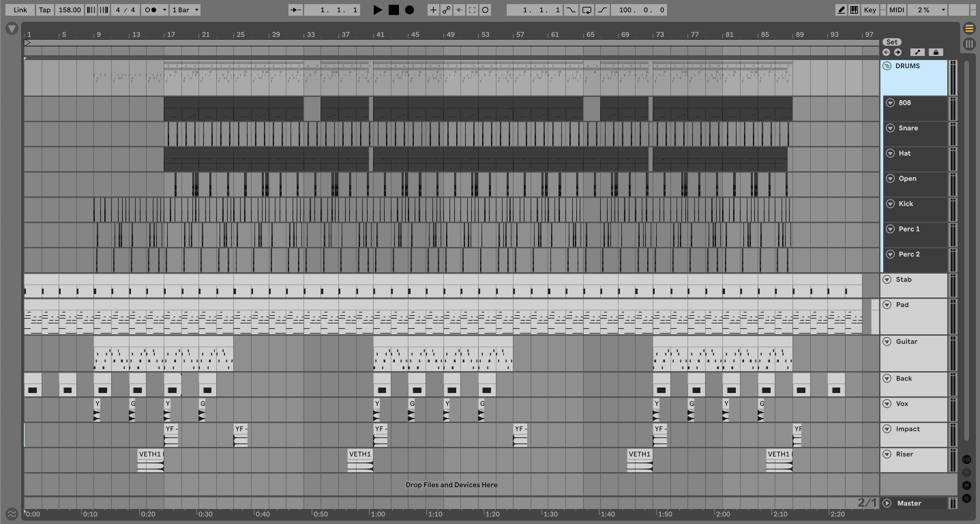Click the 158.00 tempo field
980x524 pixels.
point(69,10)
